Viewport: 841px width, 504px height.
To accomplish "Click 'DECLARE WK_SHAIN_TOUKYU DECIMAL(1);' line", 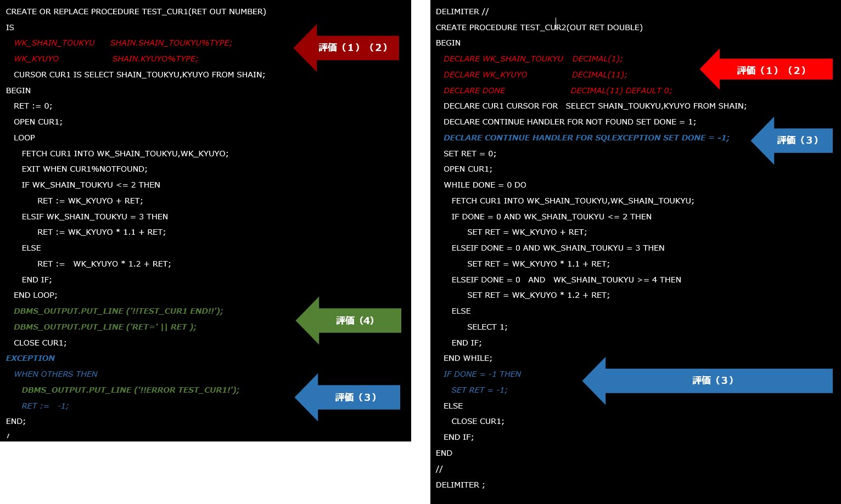I will (x=533, y=59).
